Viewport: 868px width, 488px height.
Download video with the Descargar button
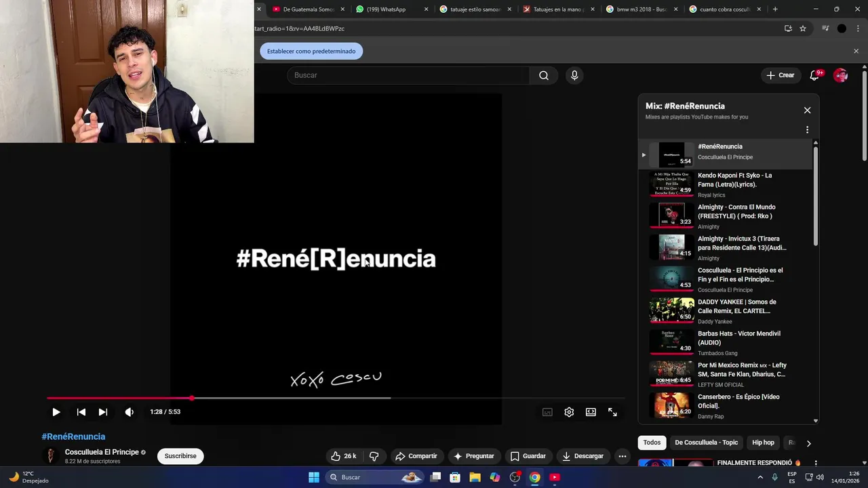tap(583, 456)
